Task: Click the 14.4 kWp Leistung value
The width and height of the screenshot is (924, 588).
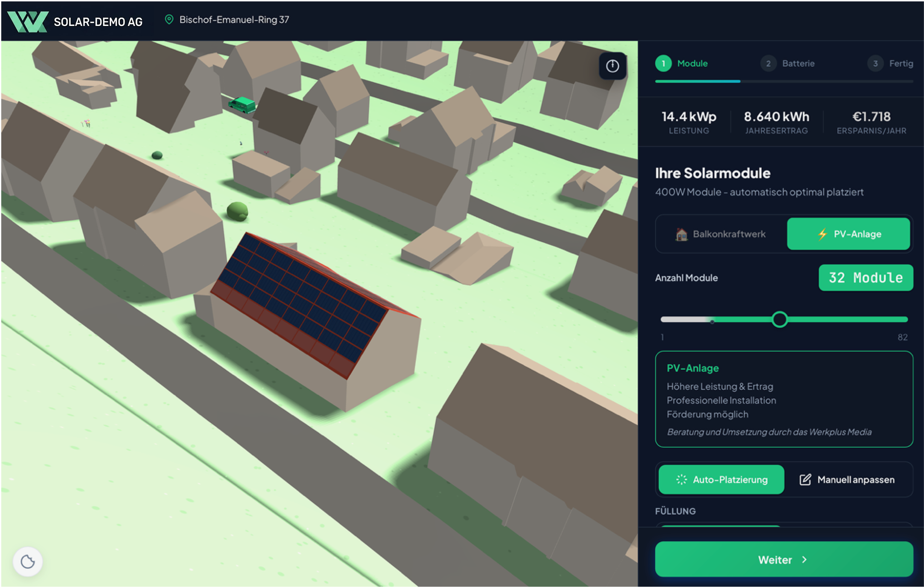Action: coord(689,117)
